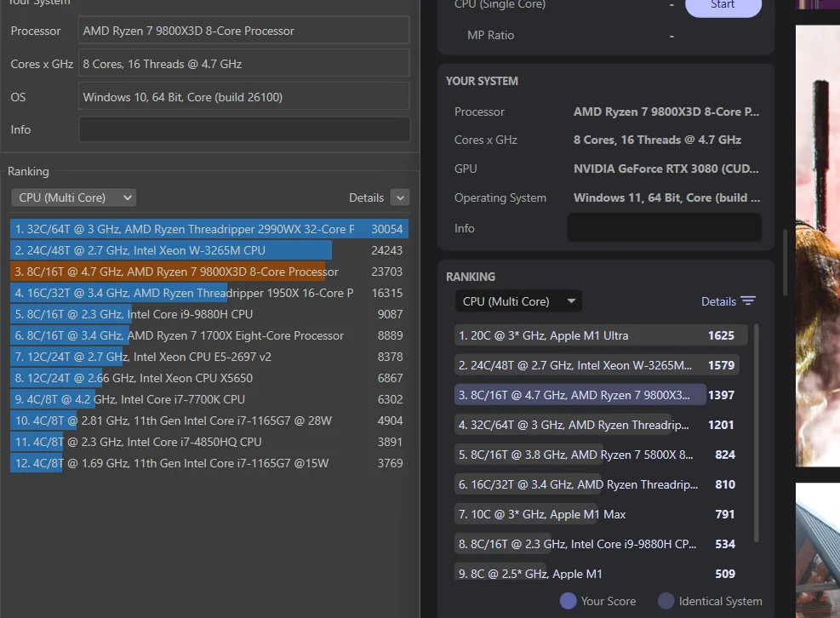
Task: Click the left panel Details label
Action: click(366, 197)
